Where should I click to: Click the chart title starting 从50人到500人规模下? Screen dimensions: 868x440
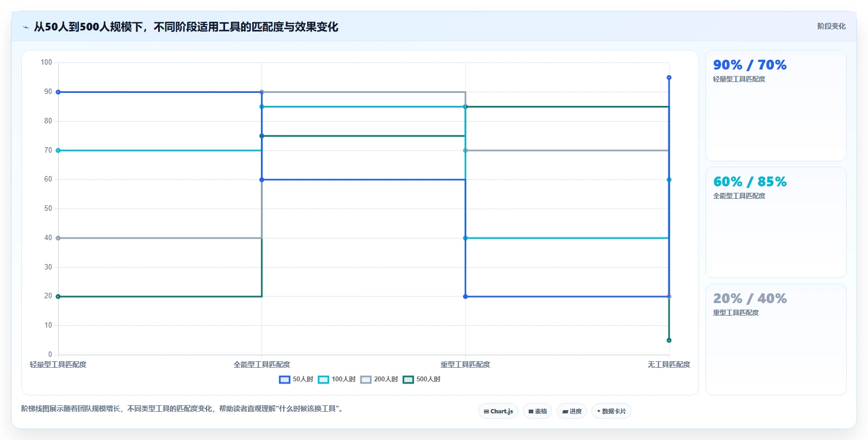[186, 27]
